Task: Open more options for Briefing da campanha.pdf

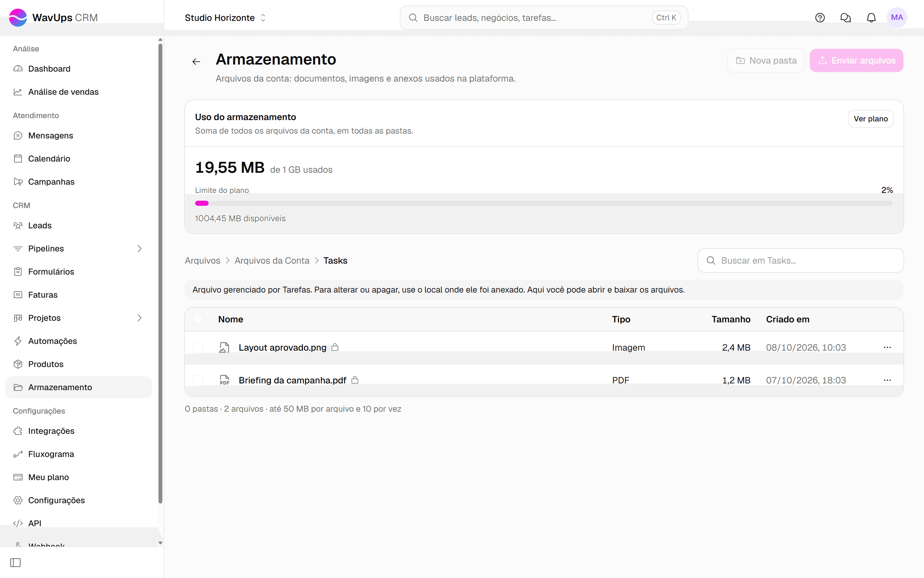Action: coord(887,380)
